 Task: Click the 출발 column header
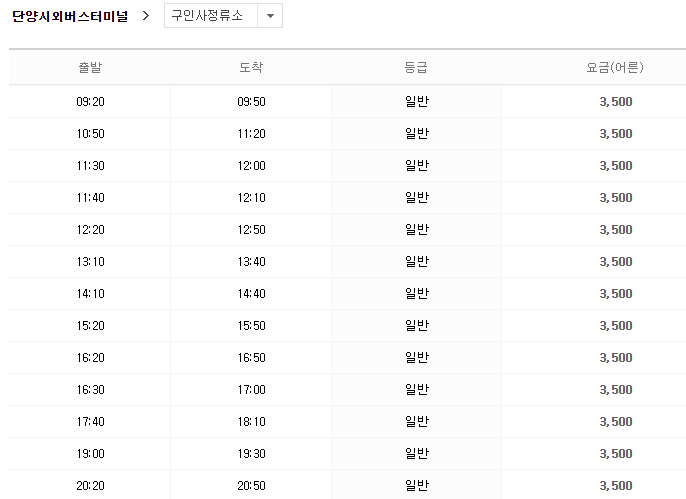pyautogui.click(x=90, y=68)
